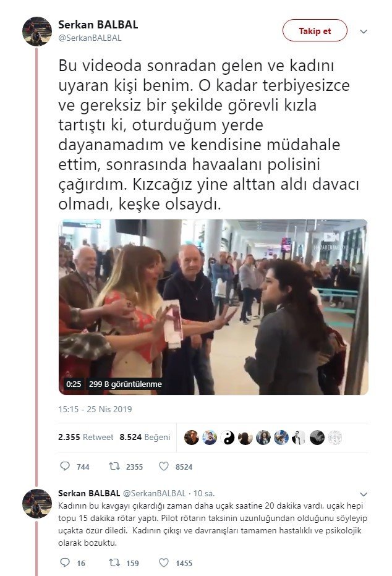The height and width of the screenshot is (576, 392).
Task: Click the reply icon showing 16
Action: tap(65, 562)
